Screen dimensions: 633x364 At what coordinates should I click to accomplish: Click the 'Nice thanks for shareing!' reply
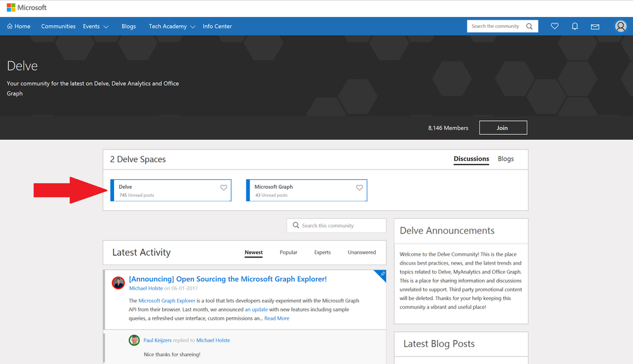172,355
